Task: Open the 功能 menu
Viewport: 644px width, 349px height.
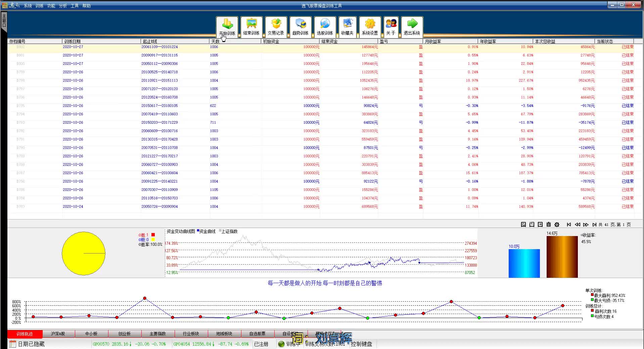Action: [51, 6]
